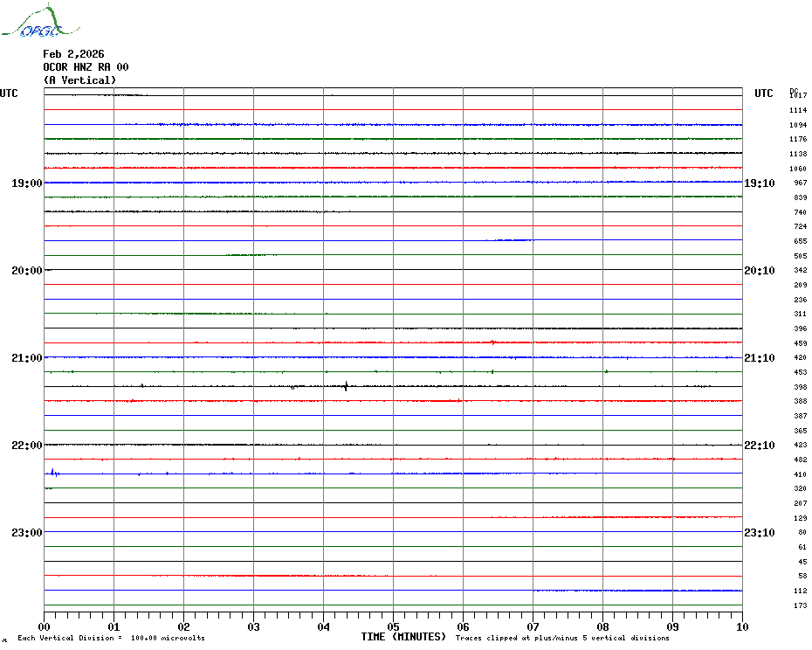Viewport: 812px width, 650px height.
Task: Click the 23:00 left time label
Action: click(26, 533)
